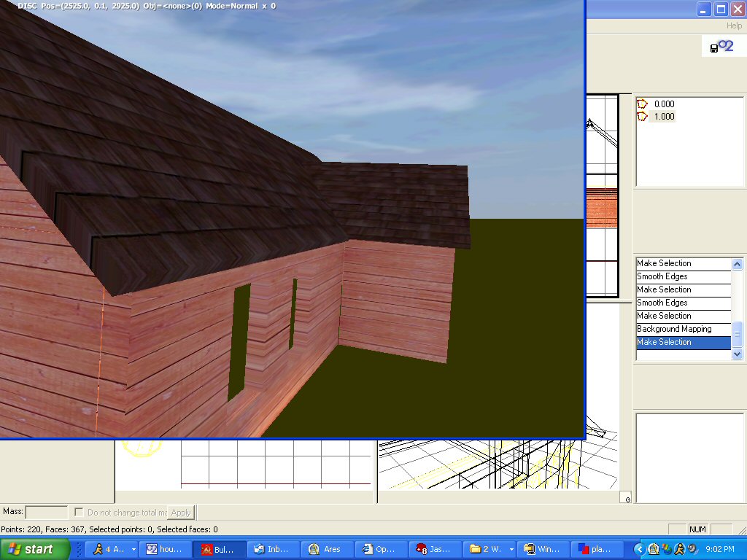Screen dimensions: 747x560
Task: Open the Windows Start menu
Action: pos(34,549)
